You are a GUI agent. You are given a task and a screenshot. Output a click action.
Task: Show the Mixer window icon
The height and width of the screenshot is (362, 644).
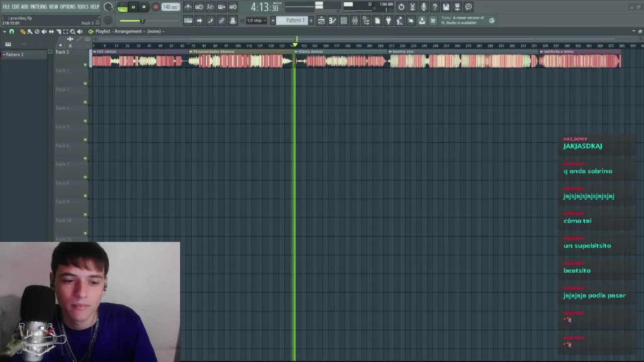tap(355, 21)
